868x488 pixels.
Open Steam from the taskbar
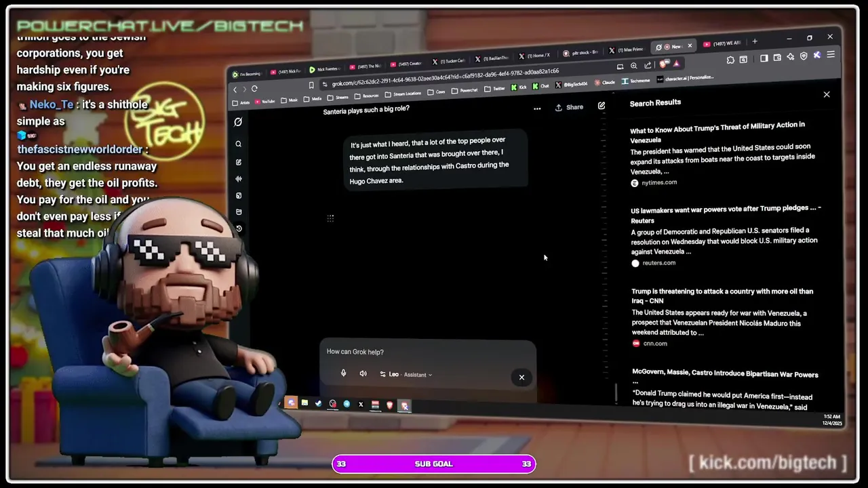click(x=319, y=404)
